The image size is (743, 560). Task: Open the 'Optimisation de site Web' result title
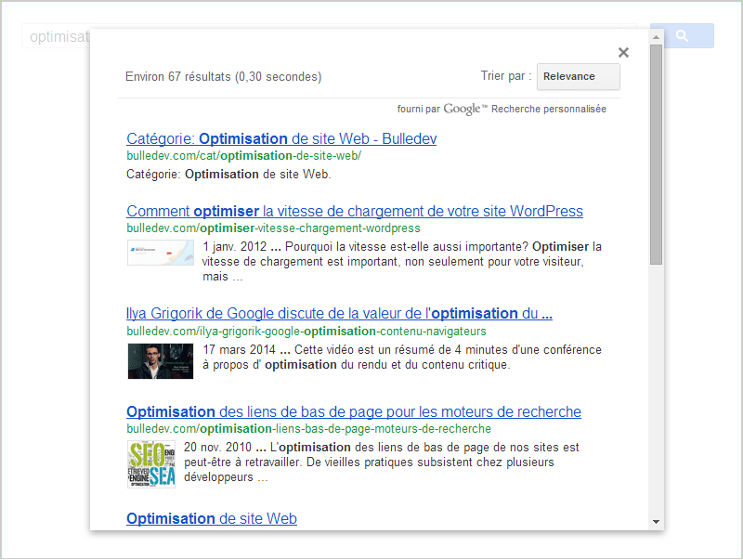point(212,518)
